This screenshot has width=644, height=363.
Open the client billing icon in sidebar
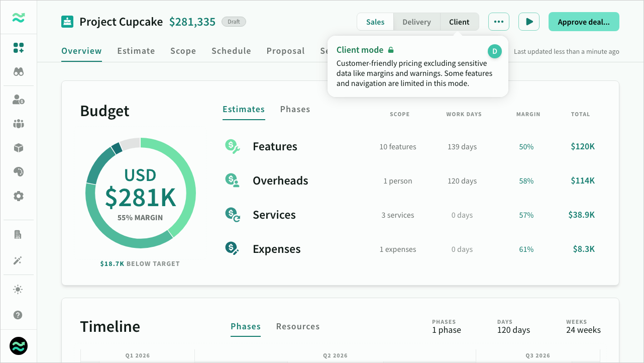pyautogui.click(x=18, y=100)
